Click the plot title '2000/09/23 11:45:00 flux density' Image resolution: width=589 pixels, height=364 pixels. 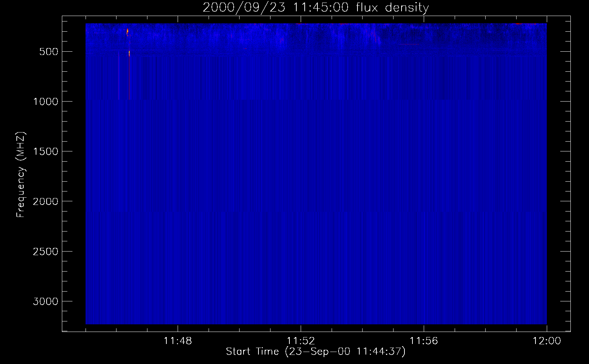click(x=316, y=7)
